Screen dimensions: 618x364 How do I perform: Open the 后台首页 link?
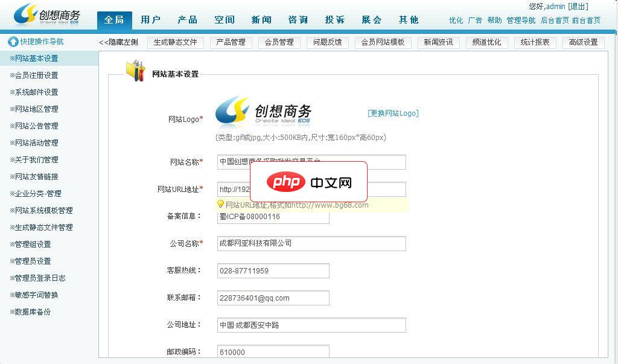tap(555, 21)
